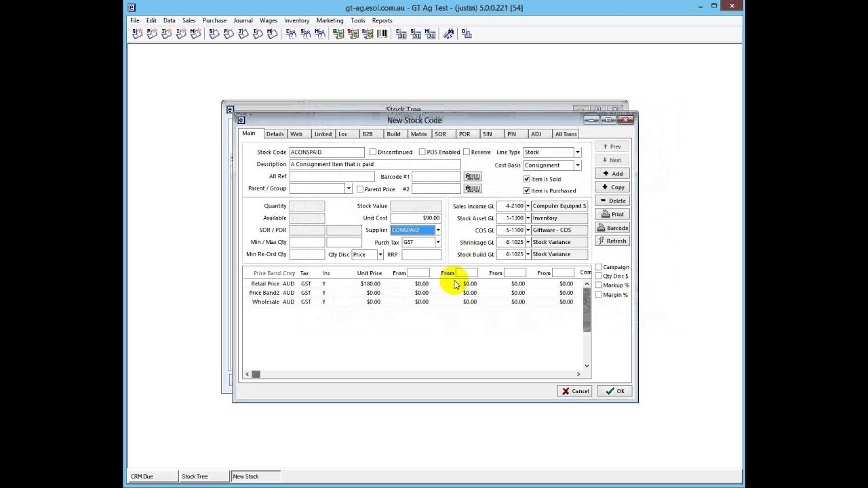Image resolution: width=868 pixels, height=488 pixels.
Task: Click the binoculars search toolbar icon
Action: click(x=448, y=33)
